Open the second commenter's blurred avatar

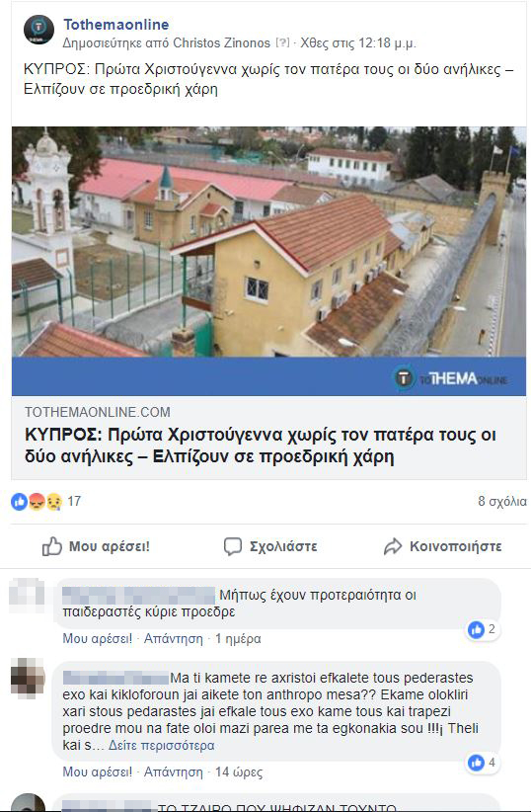tap(28, 678)
